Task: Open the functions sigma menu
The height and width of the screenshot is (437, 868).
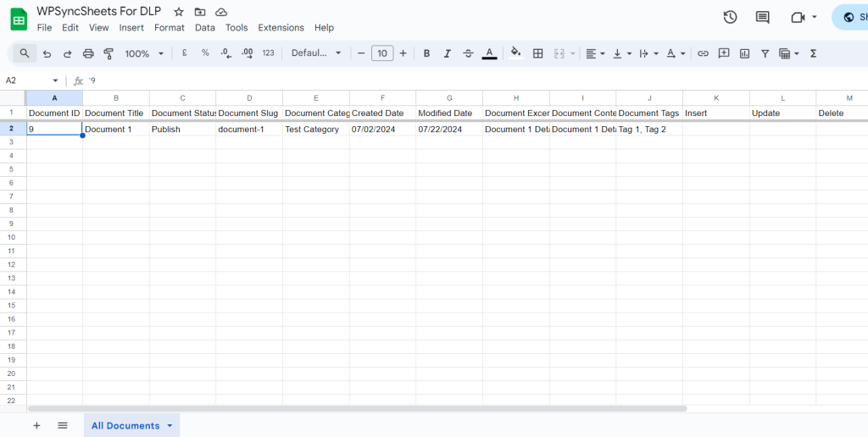Action: tap(813, 53)
